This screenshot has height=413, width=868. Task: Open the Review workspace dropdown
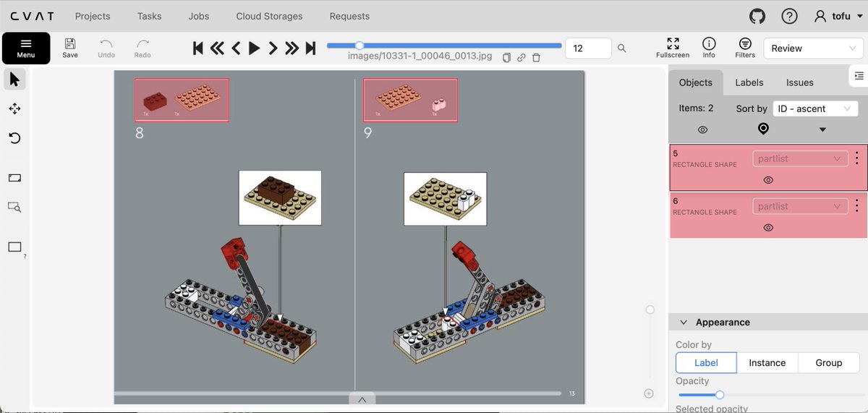coord(813,48)
